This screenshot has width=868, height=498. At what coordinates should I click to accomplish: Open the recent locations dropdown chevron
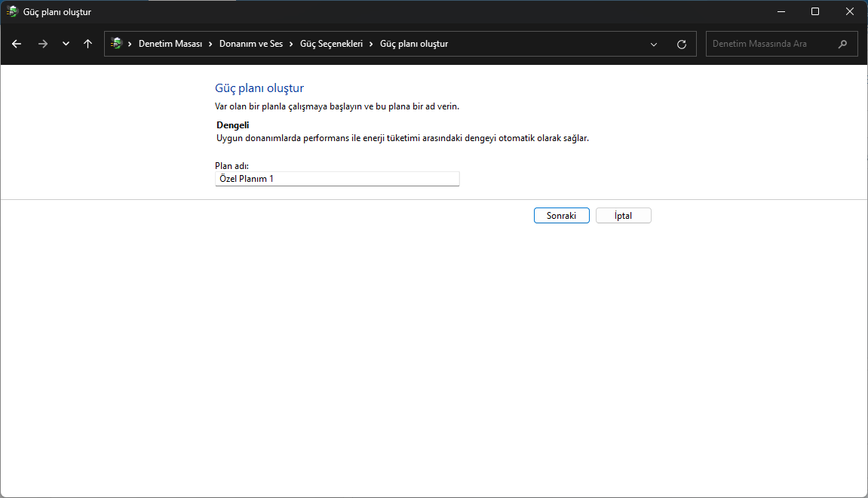(66, 44)
